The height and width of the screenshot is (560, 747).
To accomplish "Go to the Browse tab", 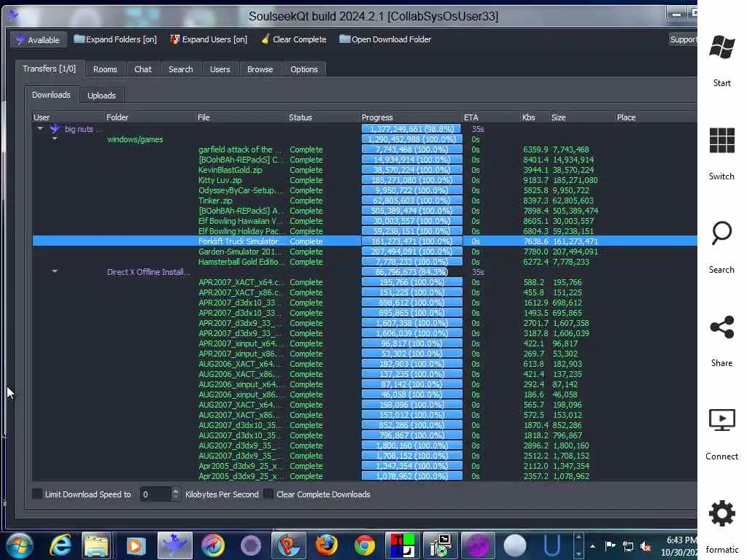I will pyautogui.click(x=260, y=69).
